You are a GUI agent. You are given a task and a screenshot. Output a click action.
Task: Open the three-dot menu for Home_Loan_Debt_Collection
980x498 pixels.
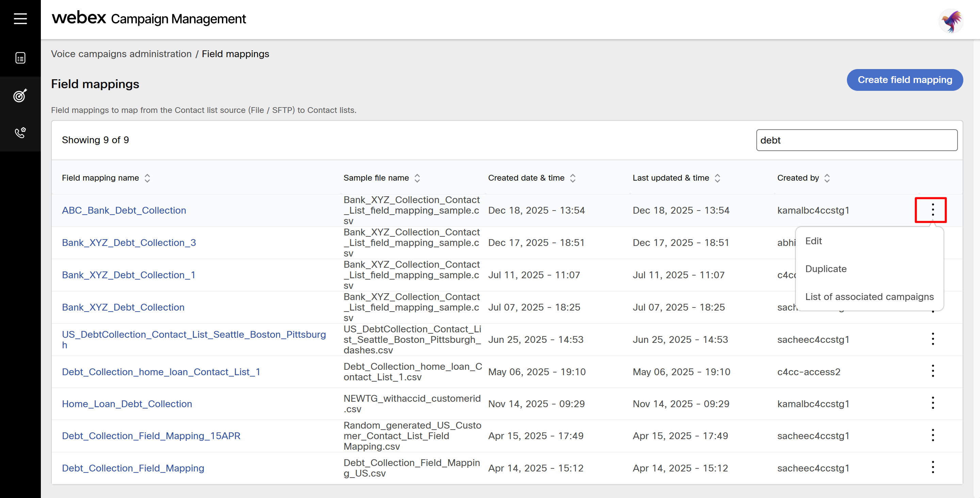tap(932, 403)
